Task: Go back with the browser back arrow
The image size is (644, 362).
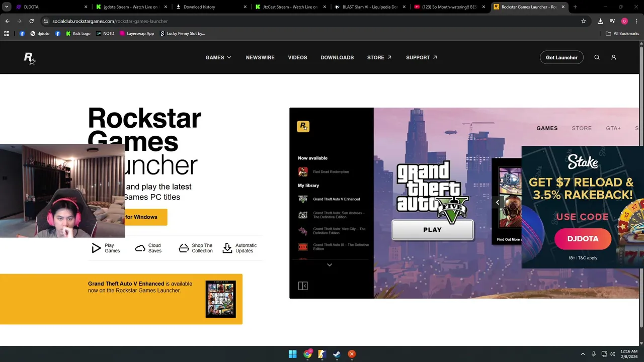Action: (7, 21)
